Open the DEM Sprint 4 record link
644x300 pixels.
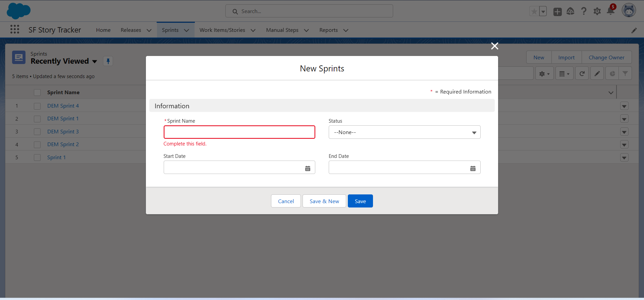point(63,106)
